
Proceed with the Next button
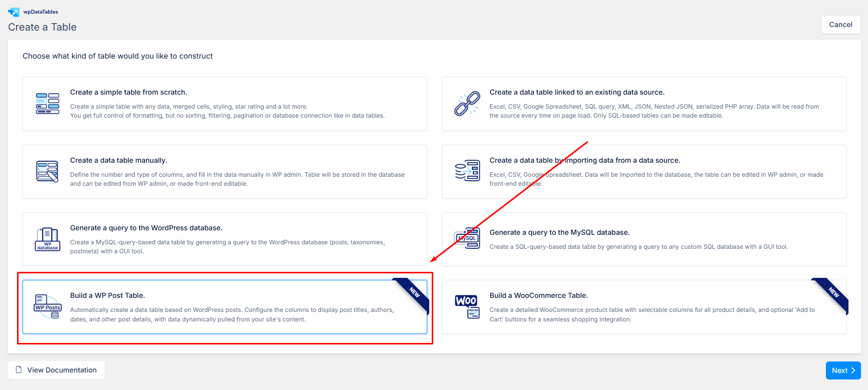click(843, 370)
